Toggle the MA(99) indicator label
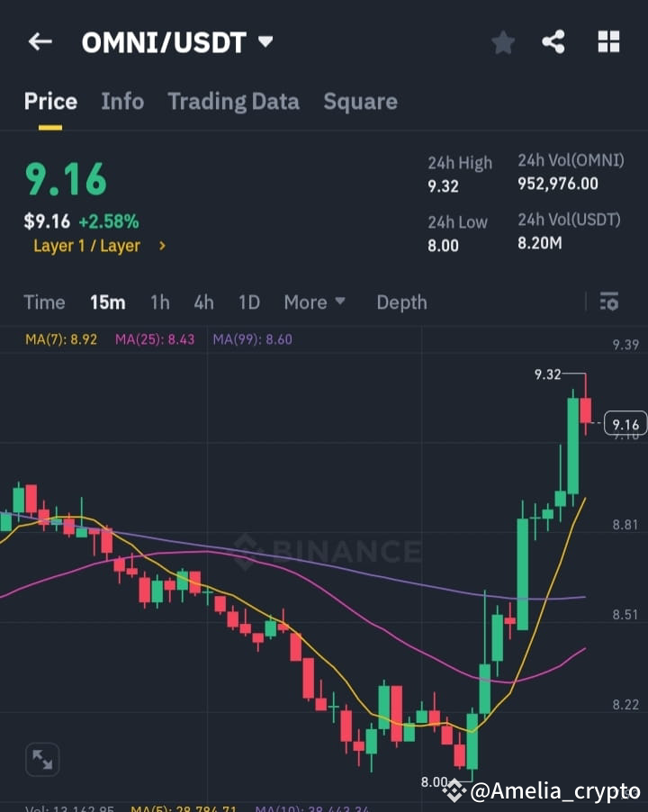Image resolution: width=648 pixels, height=812 pixels. pos(252,341)
